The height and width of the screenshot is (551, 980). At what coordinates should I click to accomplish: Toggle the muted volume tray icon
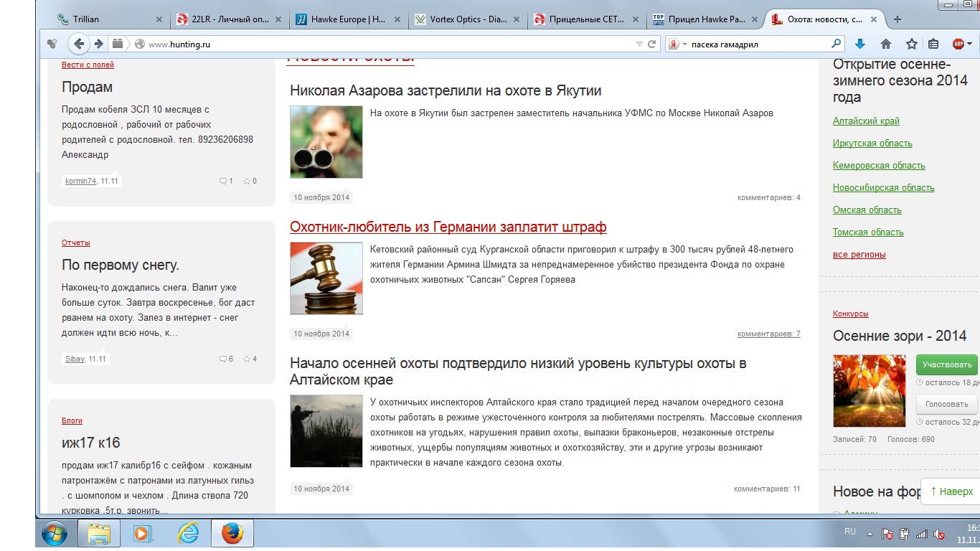pos(938,534)
